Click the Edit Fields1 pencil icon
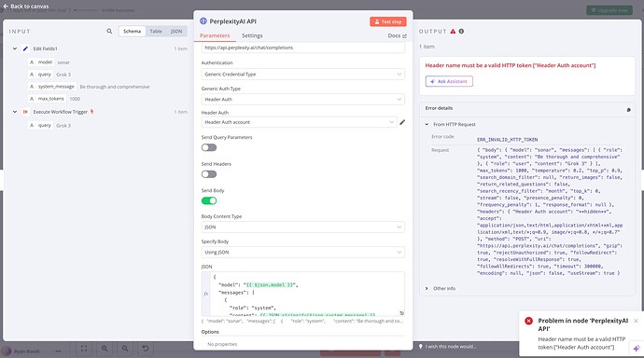The height and width of the screenshot is (358, 644). [25, 48]
